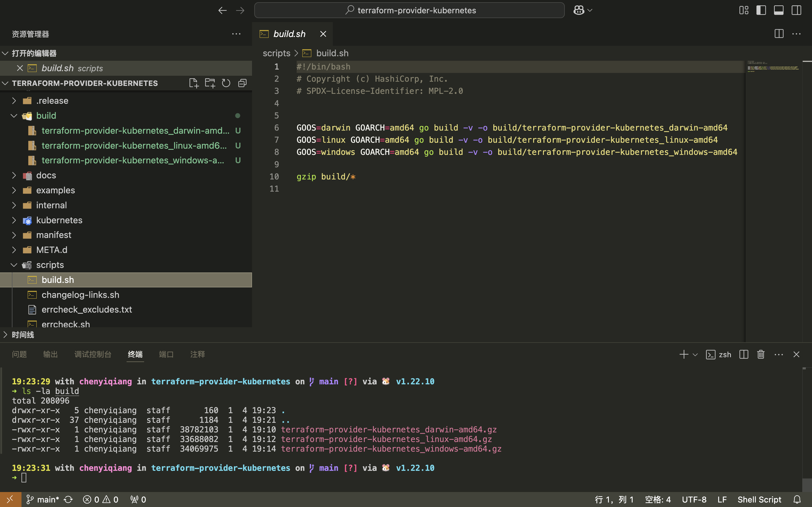This screenshot has height=507, width=812.
Task: Split the terminal panel
Action: pyautogui.click(x=744, y=354)
